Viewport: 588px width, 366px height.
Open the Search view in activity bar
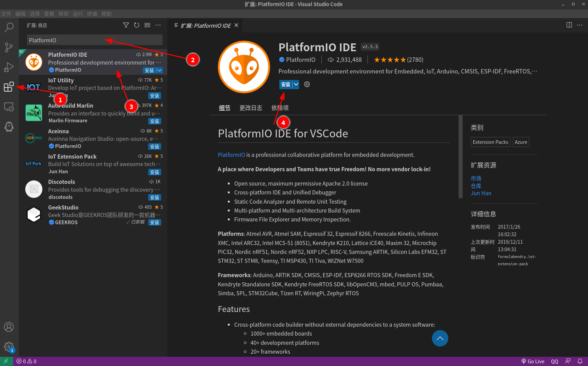coord(9,27)
